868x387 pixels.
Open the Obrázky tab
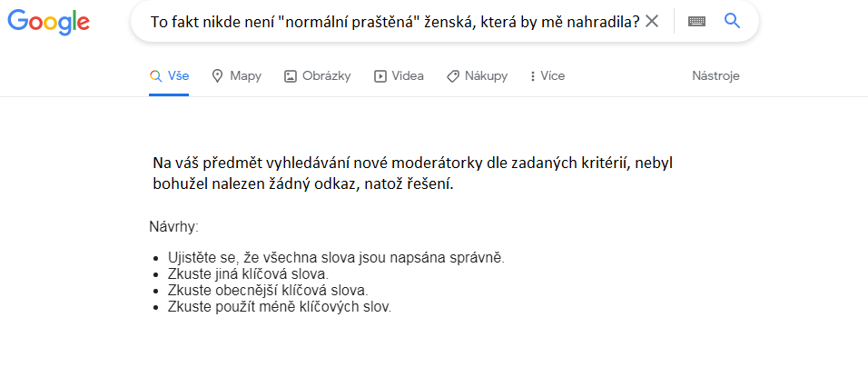click(317, 76)
